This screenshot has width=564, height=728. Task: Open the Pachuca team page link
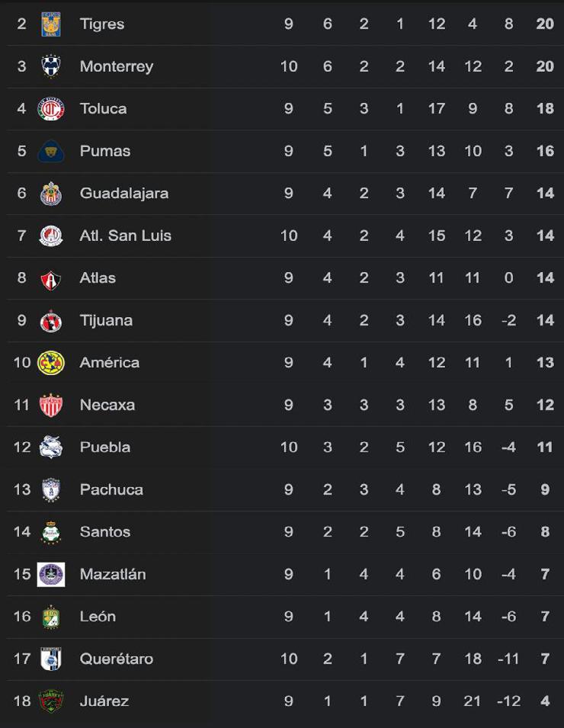pyautogui.click(x=111, y=489)
